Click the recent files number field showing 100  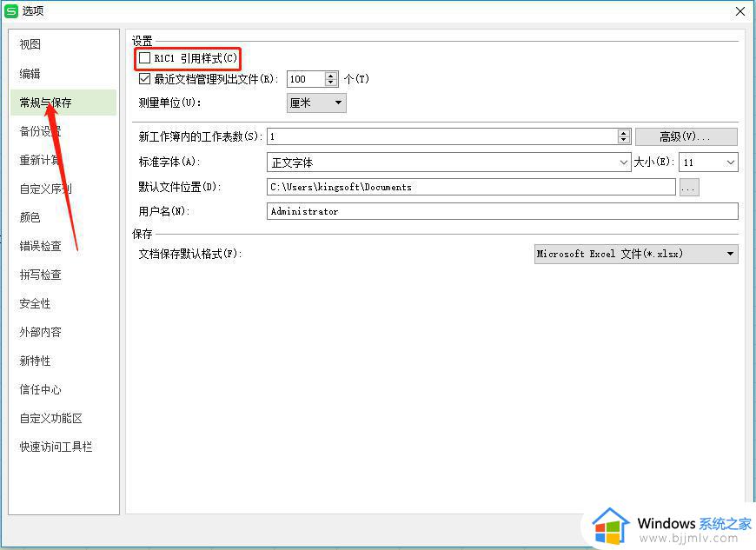click(306, 79)
